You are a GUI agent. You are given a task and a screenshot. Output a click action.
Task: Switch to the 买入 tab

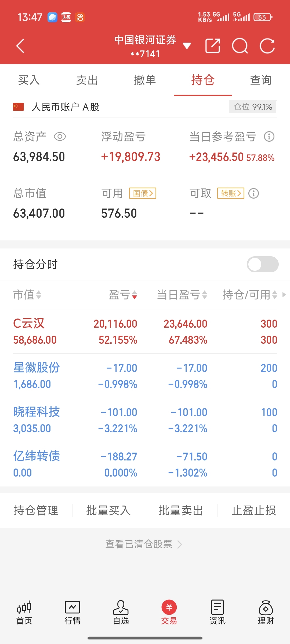(29, 80)
